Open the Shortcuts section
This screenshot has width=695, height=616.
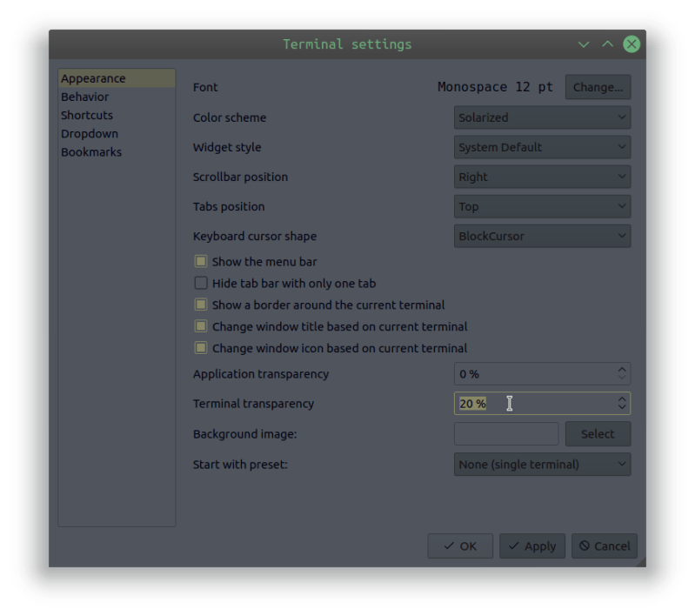tap(117, 116)
